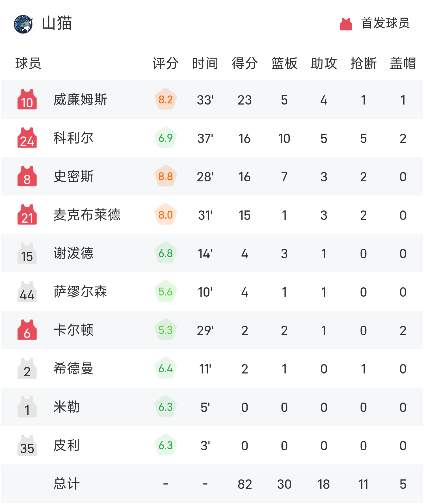Click gray jersey number 44 icon
The image size is (424, 504).
tap(27, 292)
